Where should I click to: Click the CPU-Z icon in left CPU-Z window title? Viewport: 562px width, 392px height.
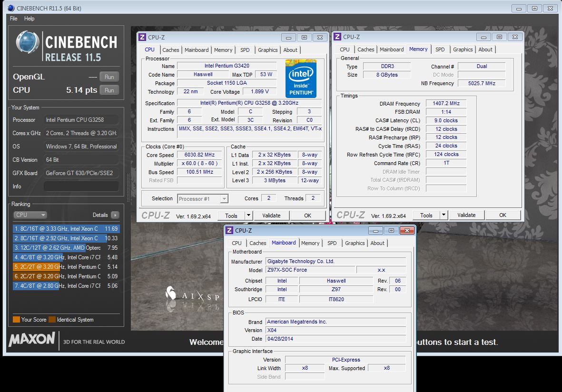(142, 37)
